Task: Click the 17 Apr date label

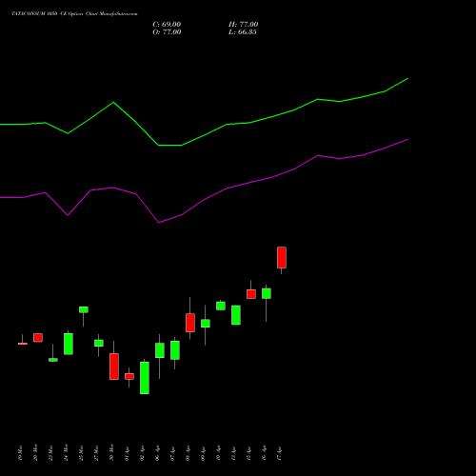Action: tap(279, 453)
